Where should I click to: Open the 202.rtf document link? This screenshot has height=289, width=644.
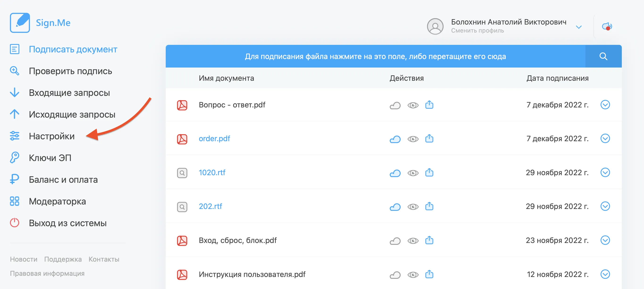[210, 206]
